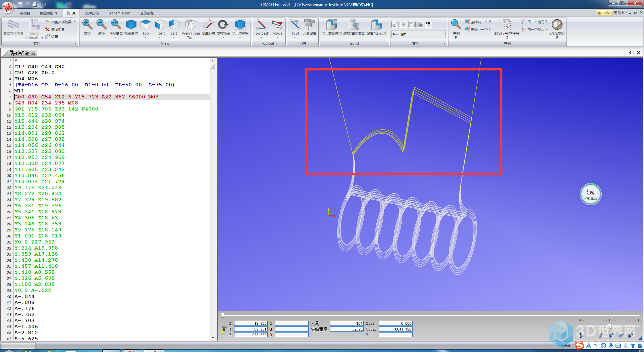Switch to the 迷你编程 ribbon tab

coord(147,13)
